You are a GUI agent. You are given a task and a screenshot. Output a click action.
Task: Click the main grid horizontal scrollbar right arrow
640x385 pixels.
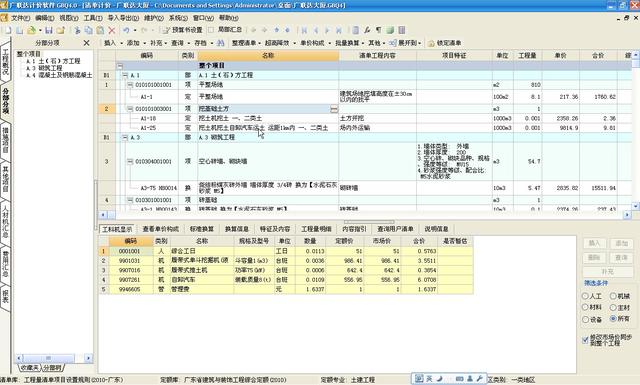click(x=627, y=214)
